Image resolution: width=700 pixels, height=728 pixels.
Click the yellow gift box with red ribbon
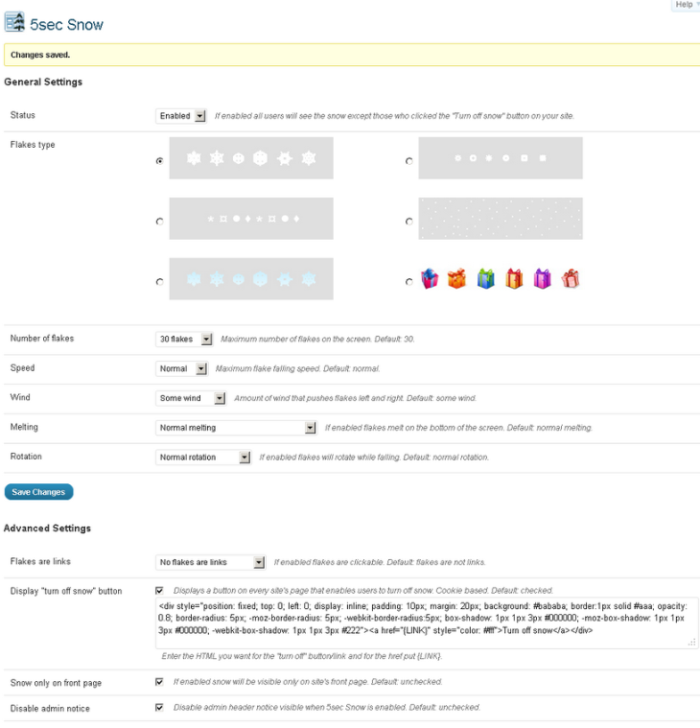(x=514, y=278)
